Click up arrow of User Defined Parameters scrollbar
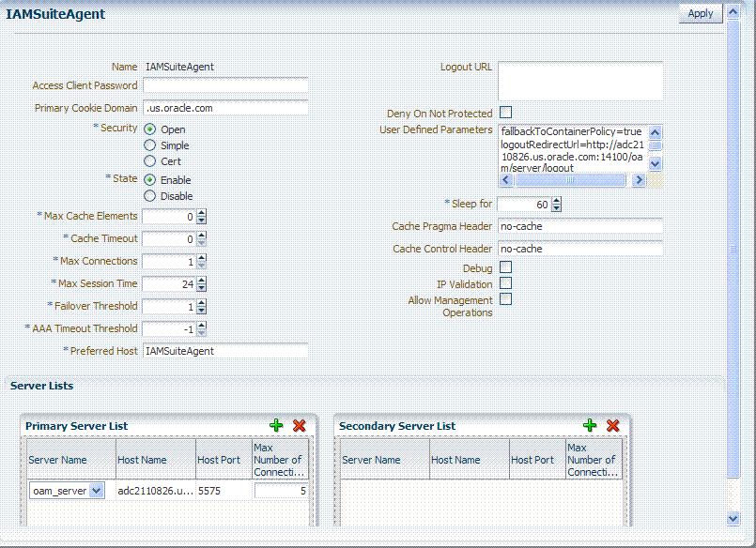 pyautogui.click(x=655, y=132)
